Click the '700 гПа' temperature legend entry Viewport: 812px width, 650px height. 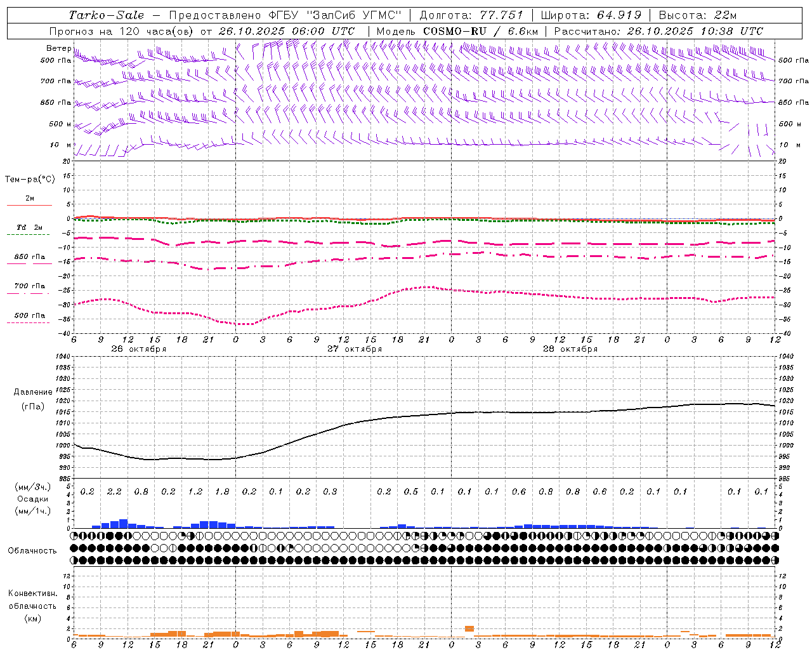point(29,286)
